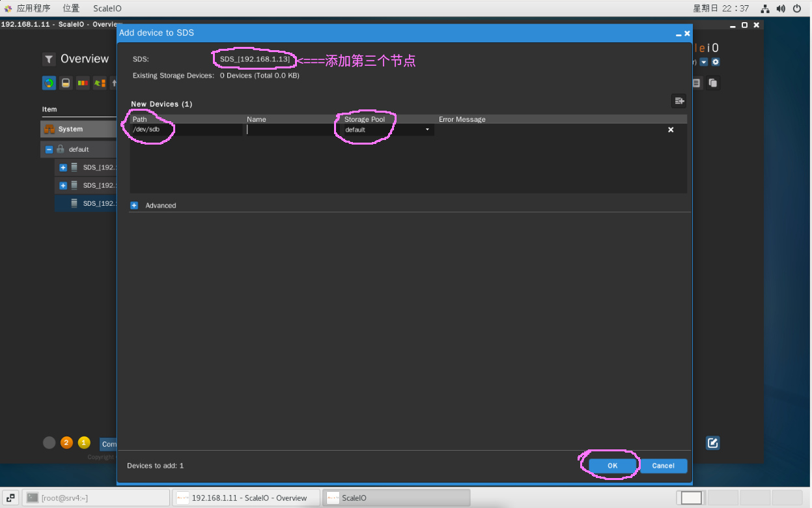Select the capacity donut view icon
The height and width of the screenshot is (508, 812).
point(49,83)
